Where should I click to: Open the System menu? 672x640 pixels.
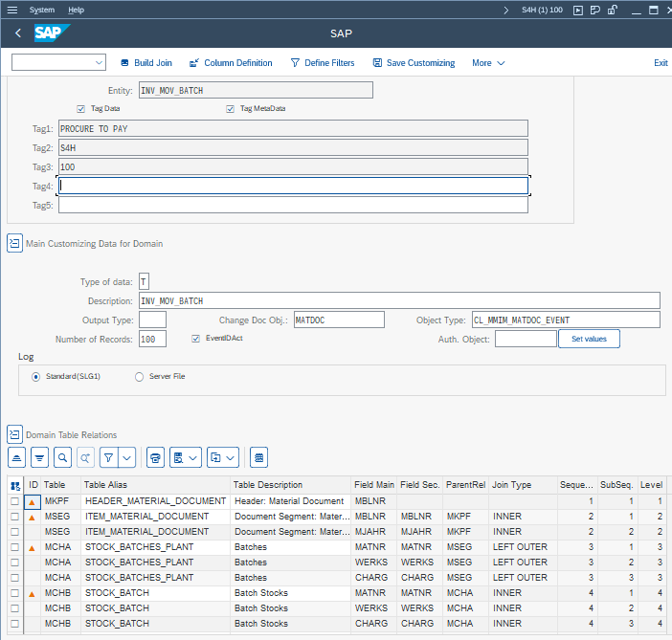point(42,10)
